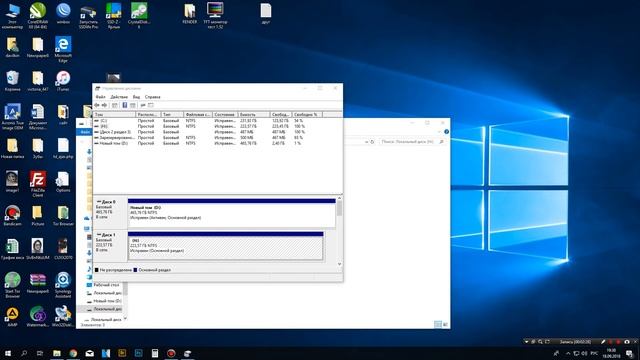This screenshot has height=360, width=640.
Task: Open the FileZilla Client desktop icon
Action: pyautogui.click(x=38, y=184)
